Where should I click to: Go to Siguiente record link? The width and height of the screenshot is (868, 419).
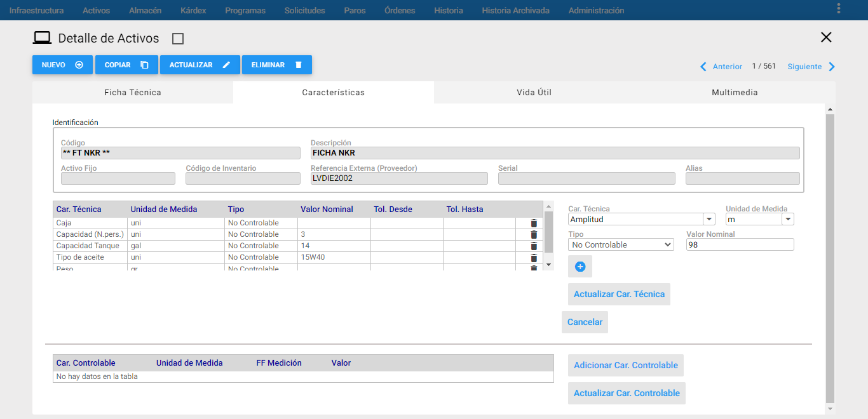[x=804, y=67]
